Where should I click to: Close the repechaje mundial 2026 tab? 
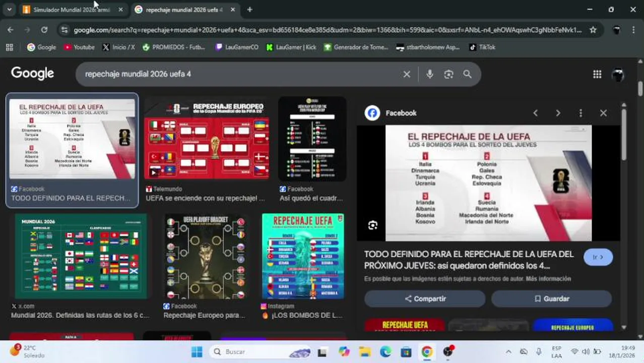tap(233, 10)
